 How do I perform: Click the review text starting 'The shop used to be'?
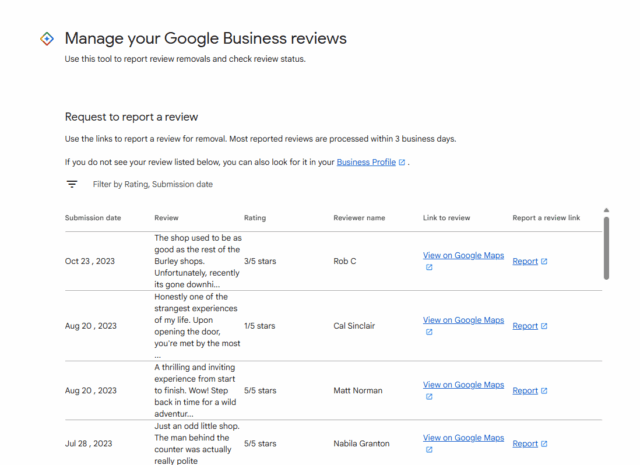(x=198, y=261)
